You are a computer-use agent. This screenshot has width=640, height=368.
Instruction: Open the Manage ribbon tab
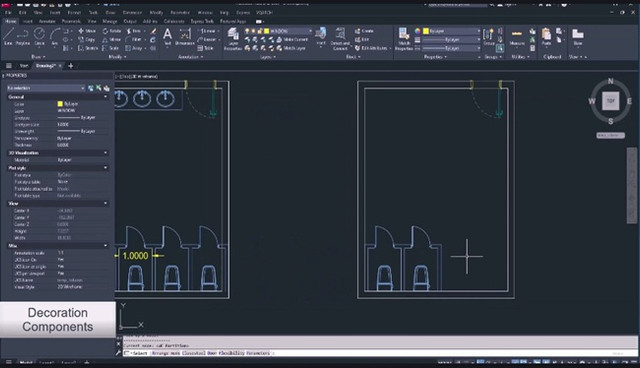pos(110,21)
